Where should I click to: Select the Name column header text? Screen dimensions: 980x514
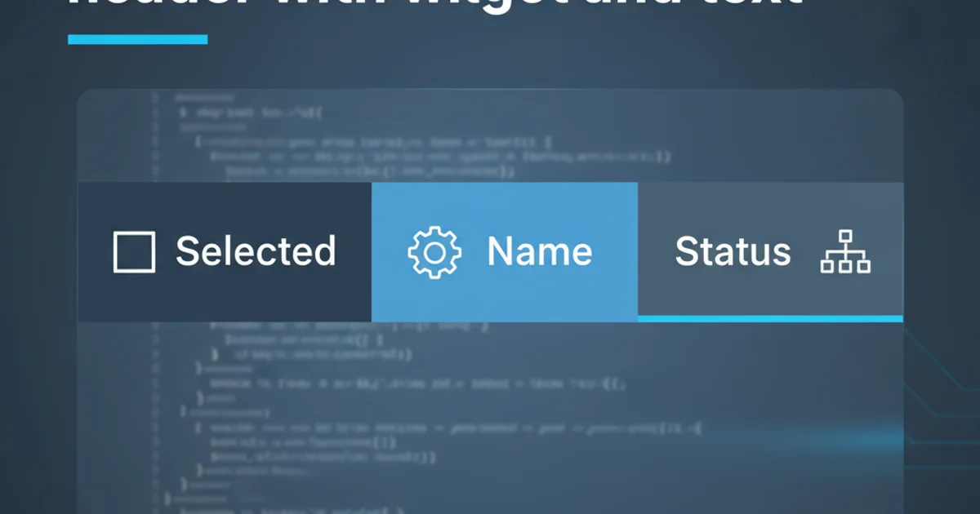[539, 251]
